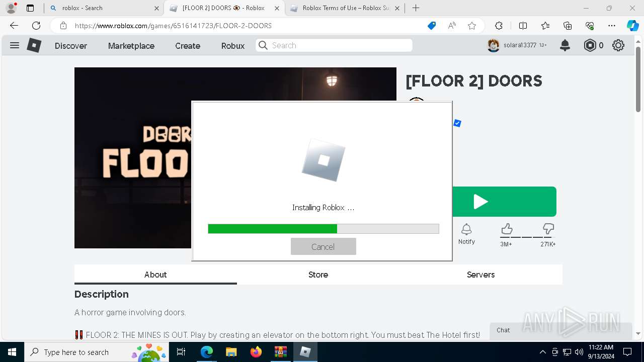The width and height of the screenshot is (644, 362).
Task: Click the shopping price tag icon in address bar
Action: pos(432,26)
